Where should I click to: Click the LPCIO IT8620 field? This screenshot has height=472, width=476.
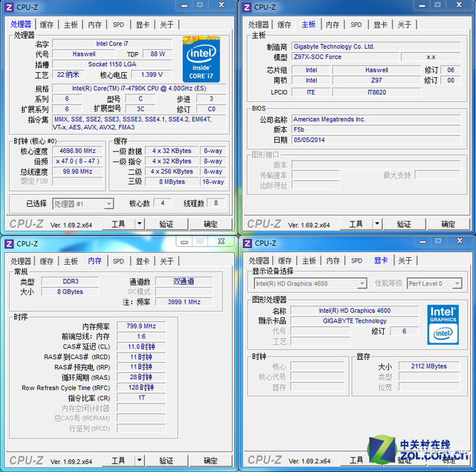[x=377, y=92]
